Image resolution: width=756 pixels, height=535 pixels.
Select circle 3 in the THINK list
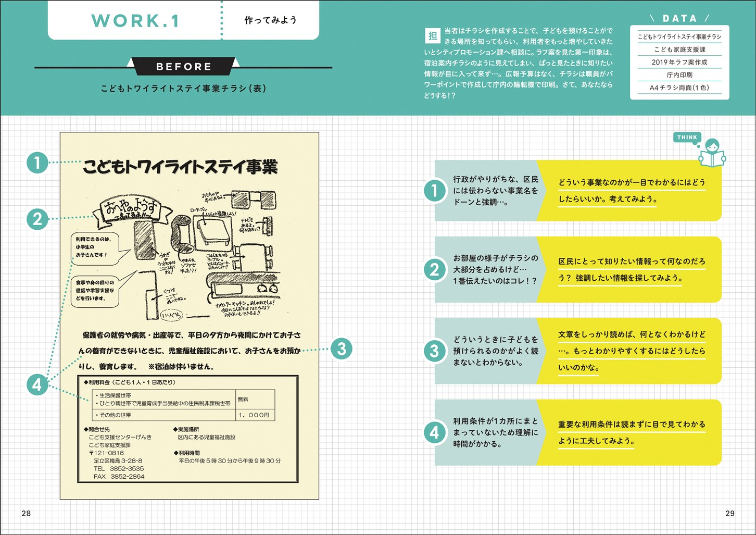434,351
